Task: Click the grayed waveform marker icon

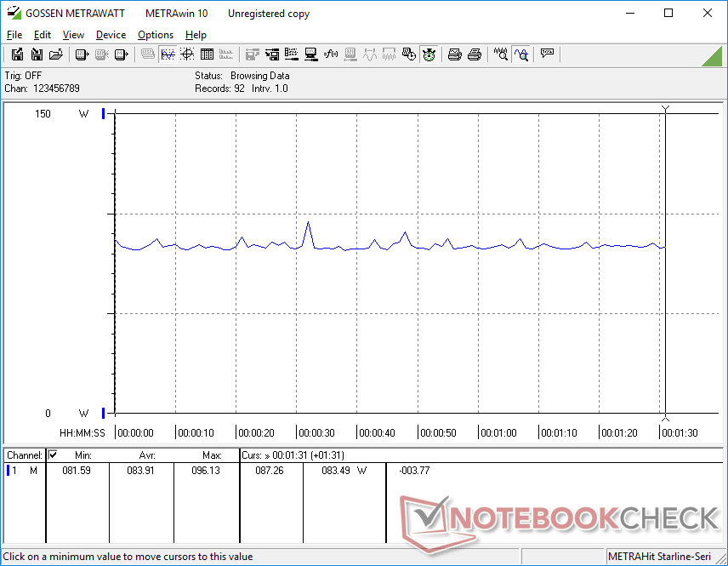Action: tap(370, 54)
